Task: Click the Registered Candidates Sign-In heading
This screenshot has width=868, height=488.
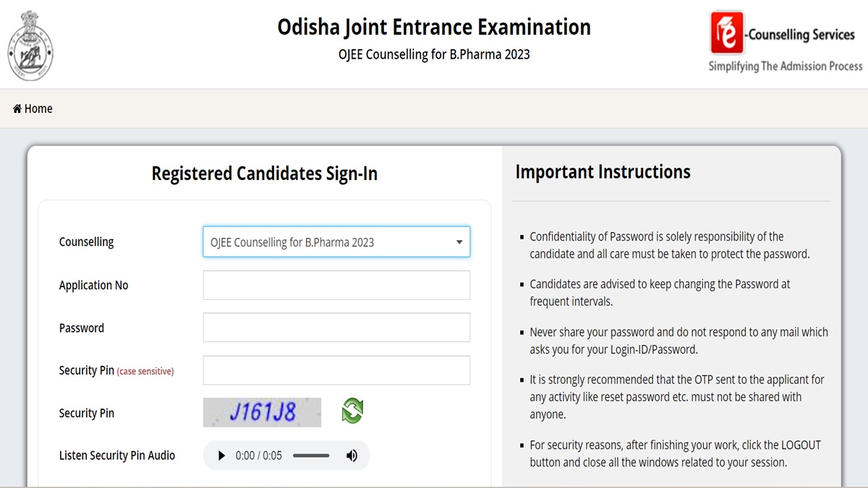Action: 264,173
